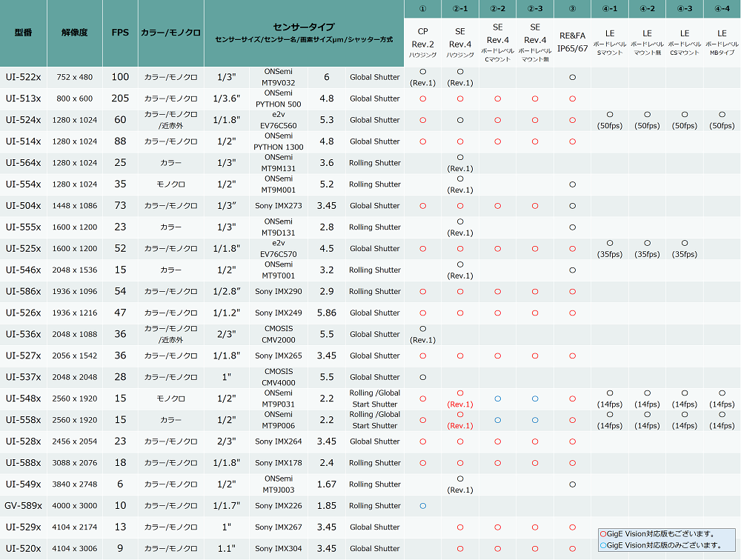
Task: Pick model UI-536x
Action: point(23,334)
